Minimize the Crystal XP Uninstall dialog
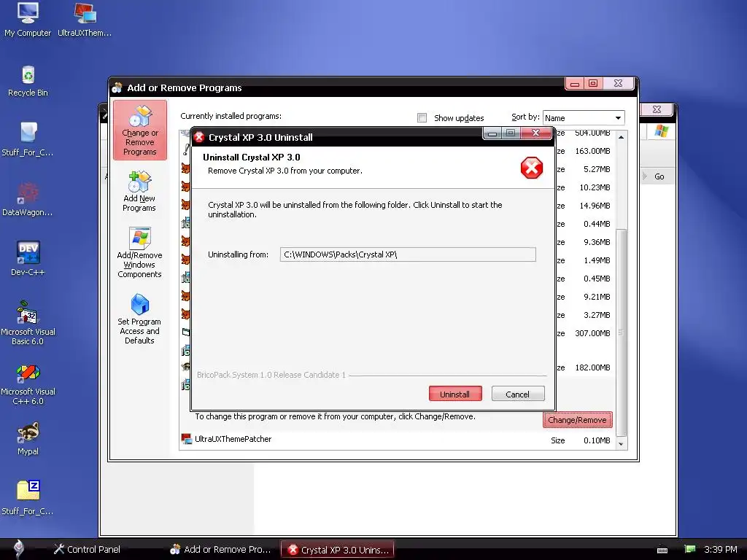This screenshot has width=747, height=560. pyautogui.click(x=492, y=133)
